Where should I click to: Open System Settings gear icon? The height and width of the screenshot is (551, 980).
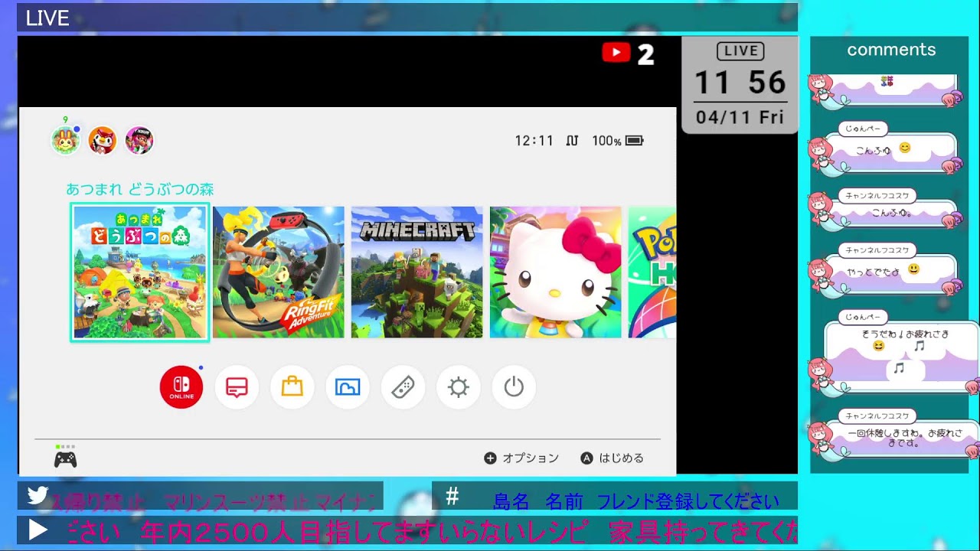[459, 387]
